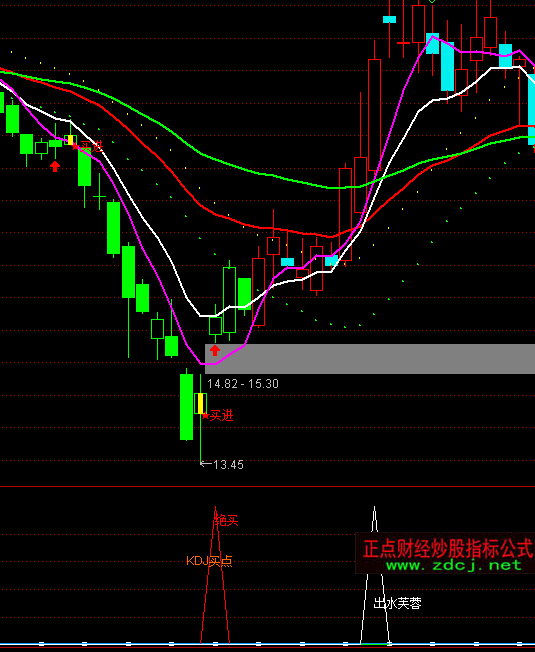Click the upper 买进 star marker
This screenshot has width=535, height=652.
click(87, 146)
